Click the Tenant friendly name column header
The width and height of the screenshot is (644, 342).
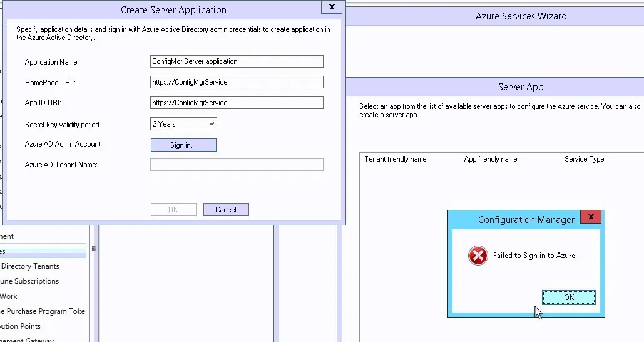[x=396, y=159]
